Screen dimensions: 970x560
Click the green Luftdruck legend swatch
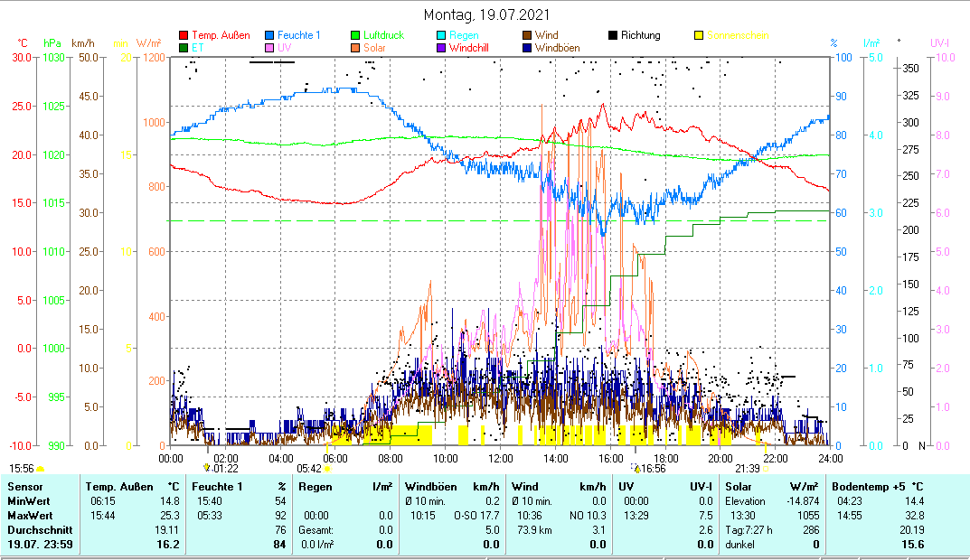[356, 36]
